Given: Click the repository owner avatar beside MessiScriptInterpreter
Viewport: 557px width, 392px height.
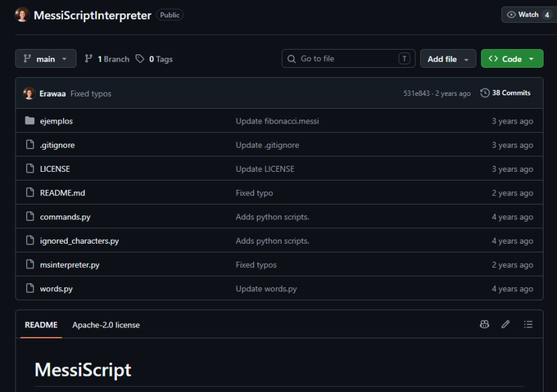Looking at the screenshot, I should (x=22, y=15).
